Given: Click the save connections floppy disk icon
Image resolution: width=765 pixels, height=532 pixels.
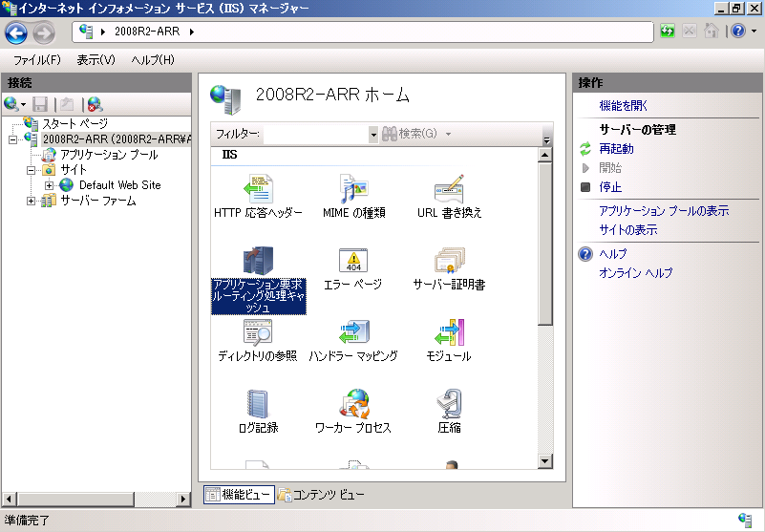Looking at the screenshot, I should (39, 104).
